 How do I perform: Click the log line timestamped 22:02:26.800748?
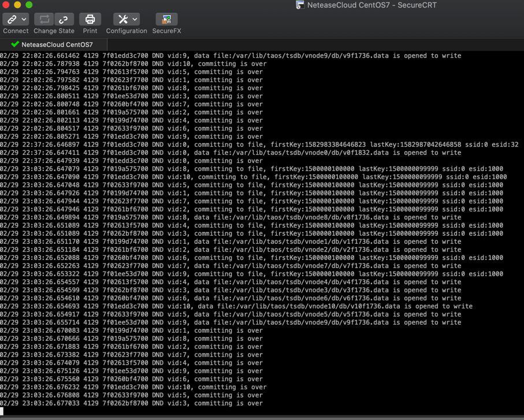point(131,104)
